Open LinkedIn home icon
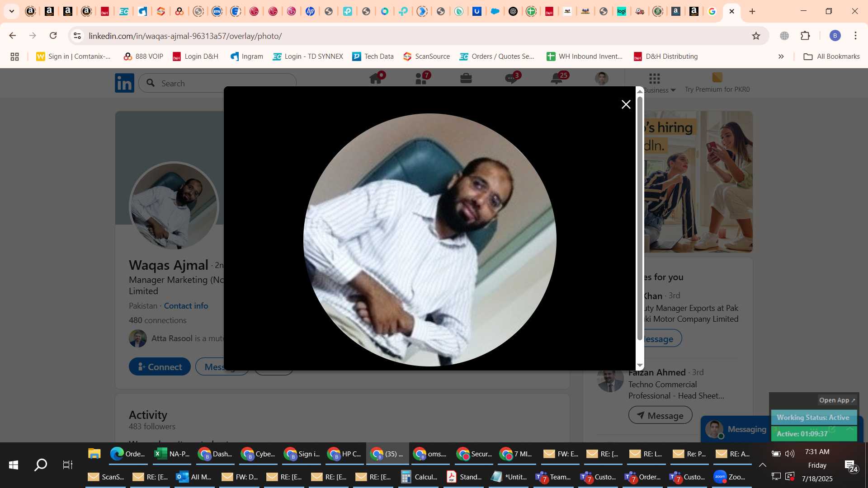The image size is (868, 488). click(x=376, y=79)
